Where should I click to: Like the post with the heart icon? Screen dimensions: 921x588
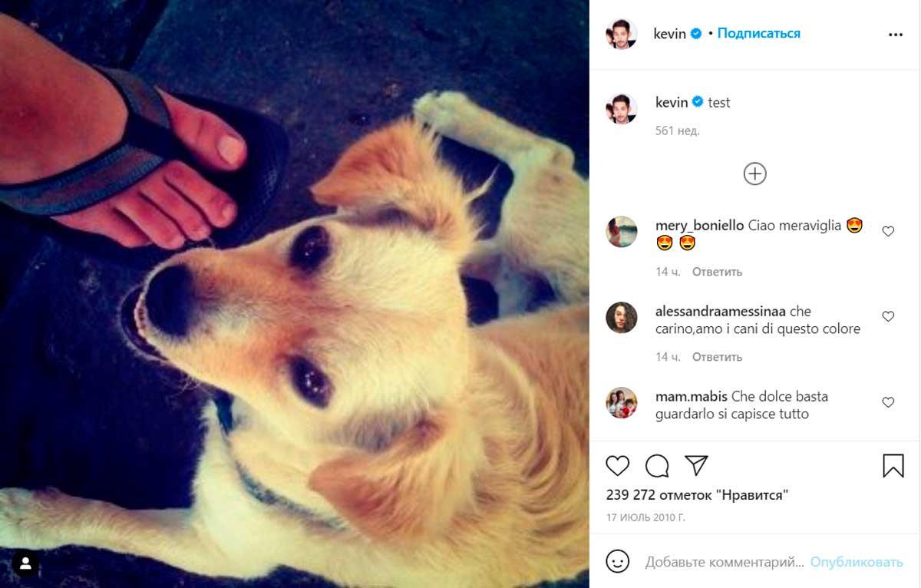tap(617, 466)
